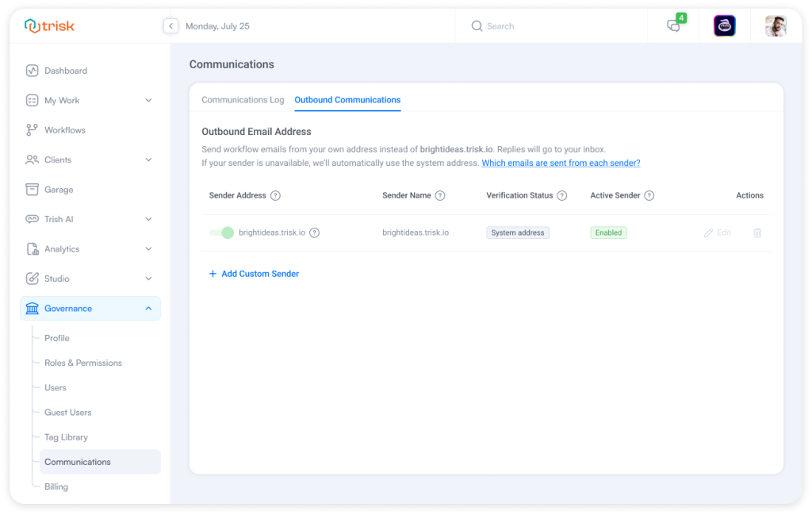Image resolution: width=812 pixels, height=515 pixels.
Task: Expand the Clients sidebar menu
Action: (x=148, y=159)
